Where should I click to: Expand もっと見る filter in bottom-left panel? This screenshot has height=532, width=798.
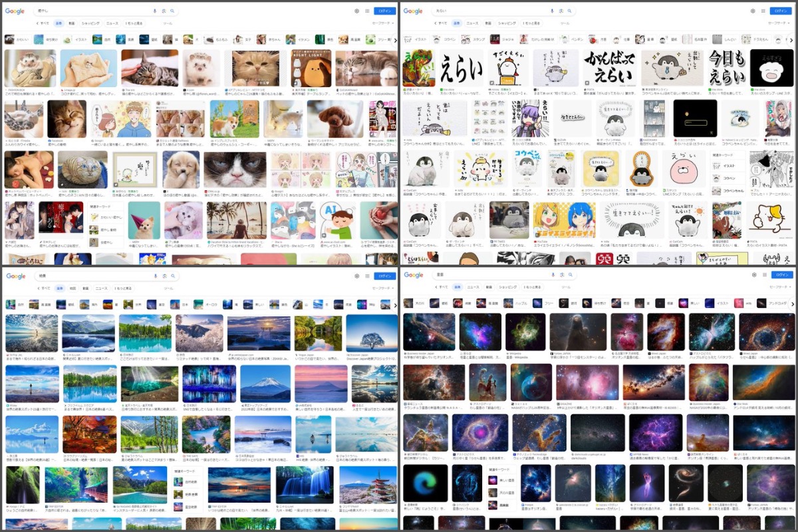pos(124,288)
